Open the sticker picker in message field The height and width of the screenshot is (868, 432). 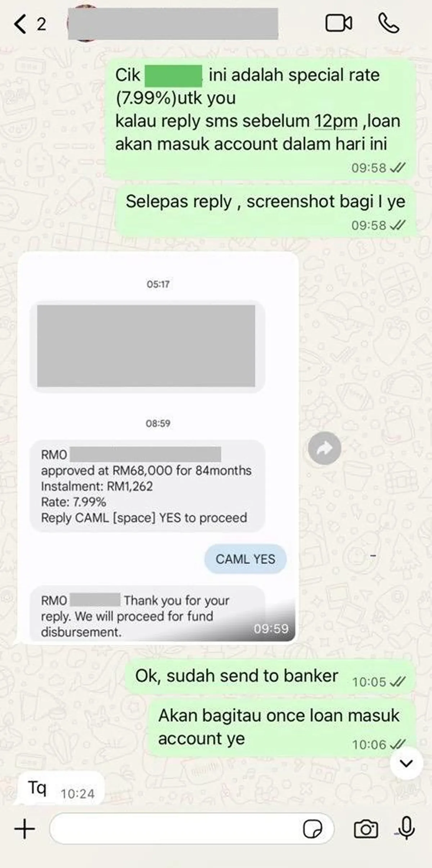(x=312, y=829)
